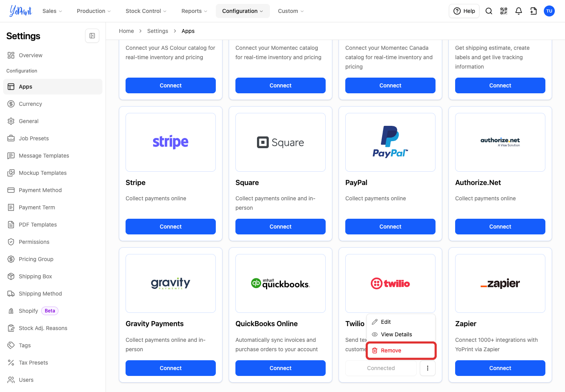Expand the Reports dropdown menu
565x392 pixels.
tap(194, 11)
